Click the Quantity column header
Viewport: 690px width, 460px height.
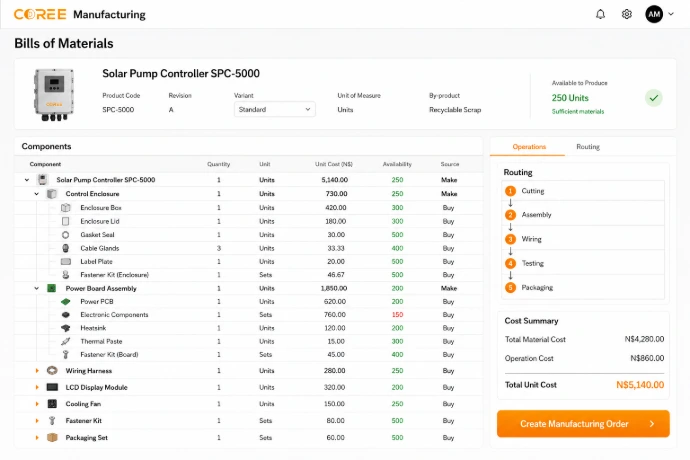coord(219,164)
